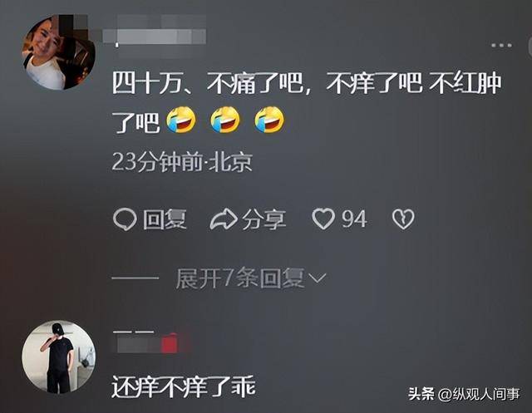Click the share arrow icon
Viewport: 532px width, 413px height.
(x=224, y=219)
